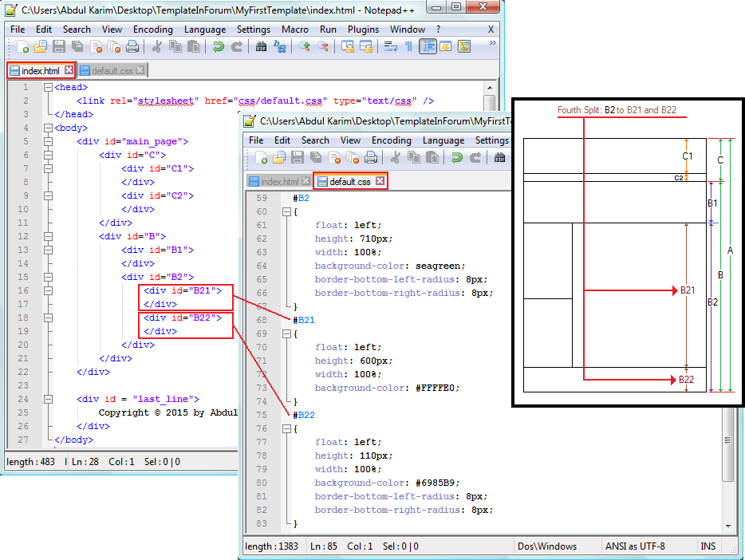Click the Replace icon in index.html toolbar

tap(280, 47)
